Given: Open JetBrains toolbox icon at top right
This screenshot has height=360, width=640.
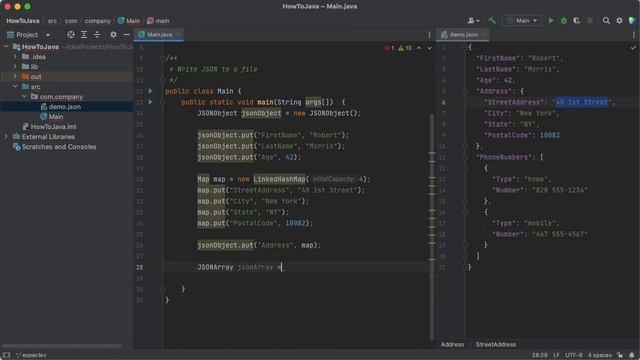Looking at the screenshot, I should tap(632, 20).
